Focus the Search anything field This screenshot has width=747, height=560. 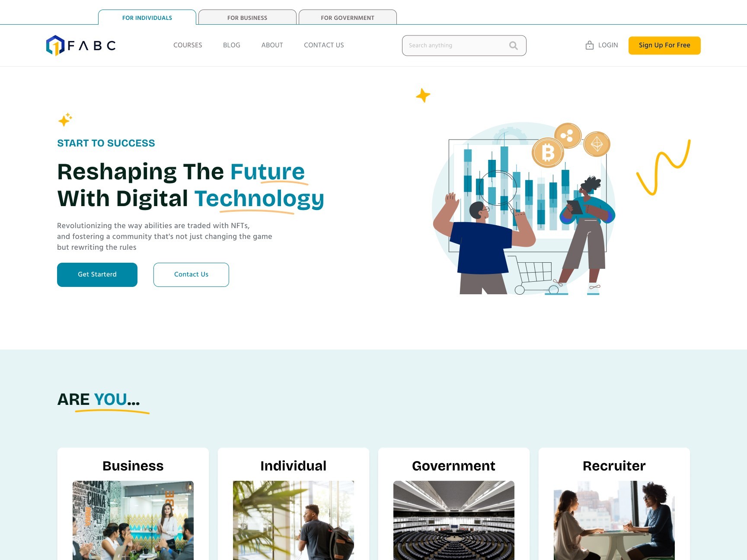tap(464, 45)
